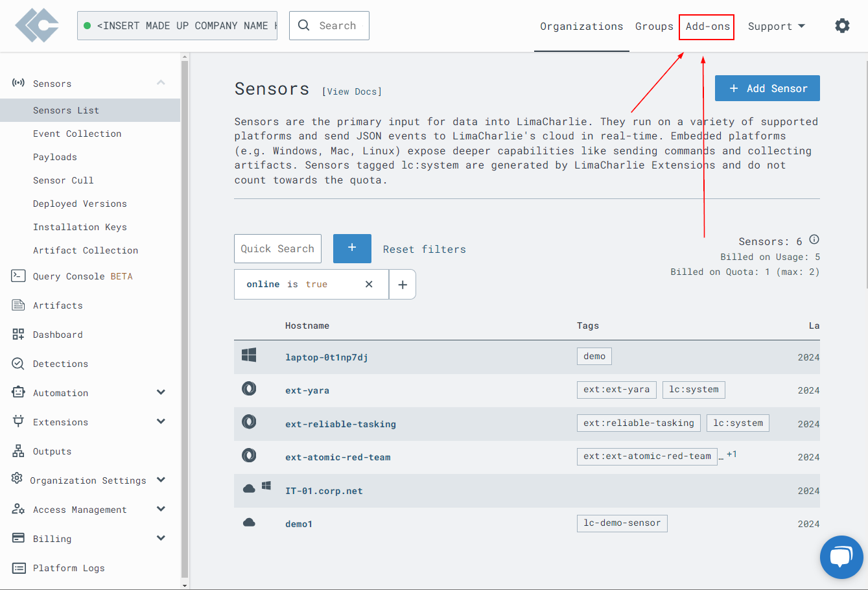868x590 pixels.
Task: Click the Sensors radio-wave sidebar icon
Action: click(18, 83)
